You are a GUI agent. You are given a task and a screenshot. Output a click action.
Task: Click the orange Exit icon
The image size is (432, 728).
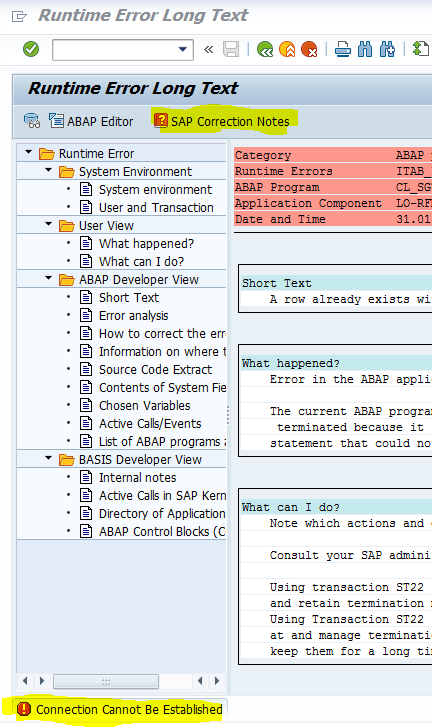287,49
